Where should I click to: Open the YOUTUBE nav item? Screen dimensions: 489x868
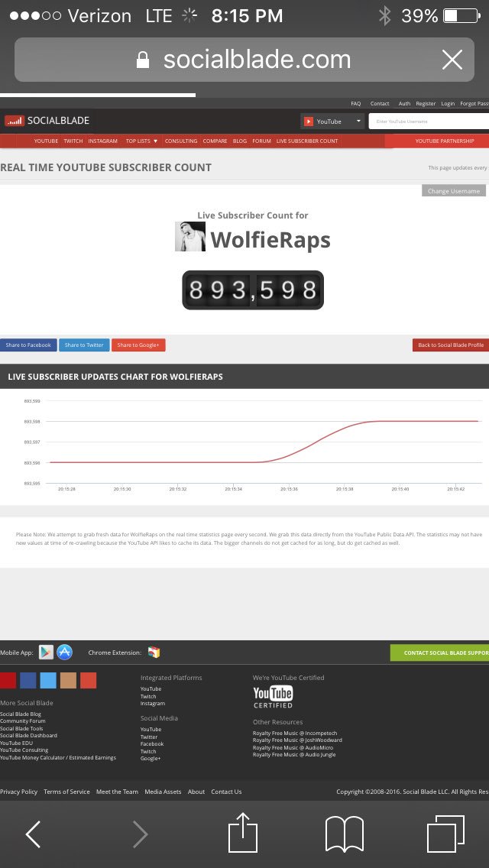[46, 141]
